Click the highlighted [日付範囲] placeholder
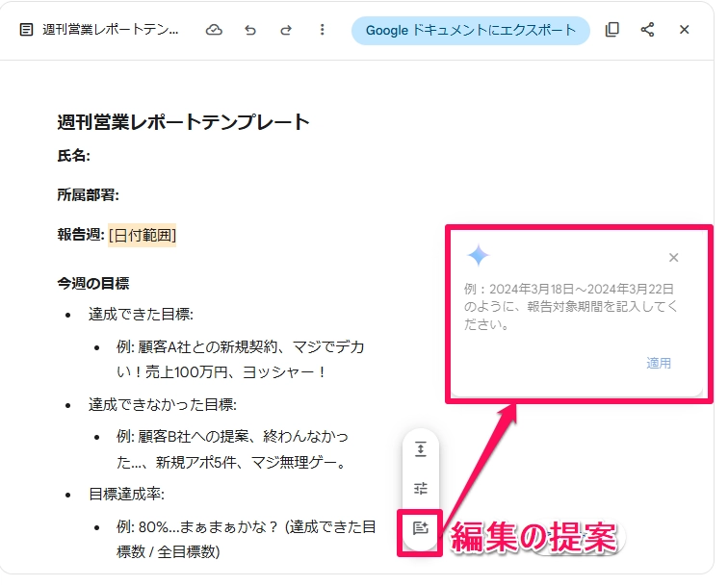Viewport: 728px width, 586px height. click(142, 235)
